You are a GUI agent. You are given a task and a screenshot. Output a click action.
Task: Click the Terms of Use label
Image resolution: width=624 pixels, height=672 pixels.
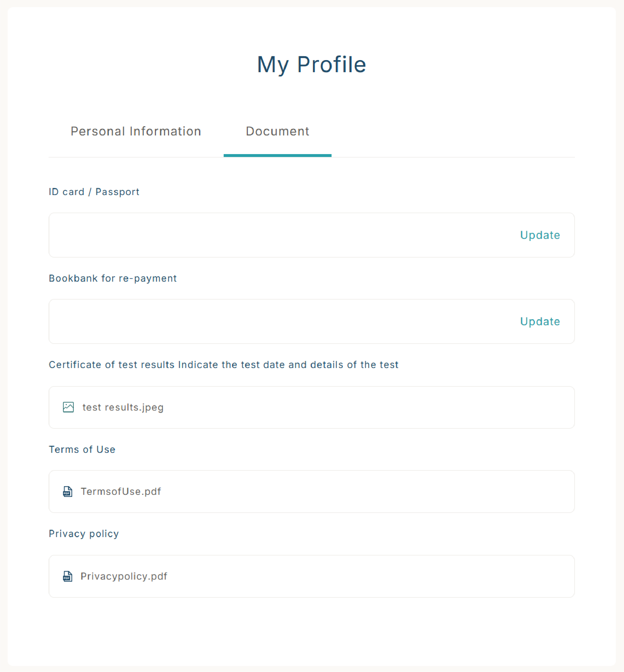82,449
